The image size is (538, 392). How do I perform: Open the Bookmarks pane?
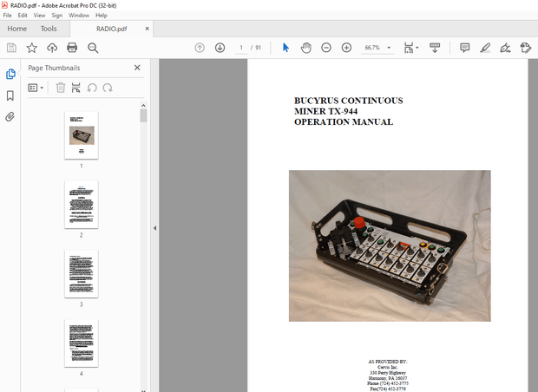10,95
